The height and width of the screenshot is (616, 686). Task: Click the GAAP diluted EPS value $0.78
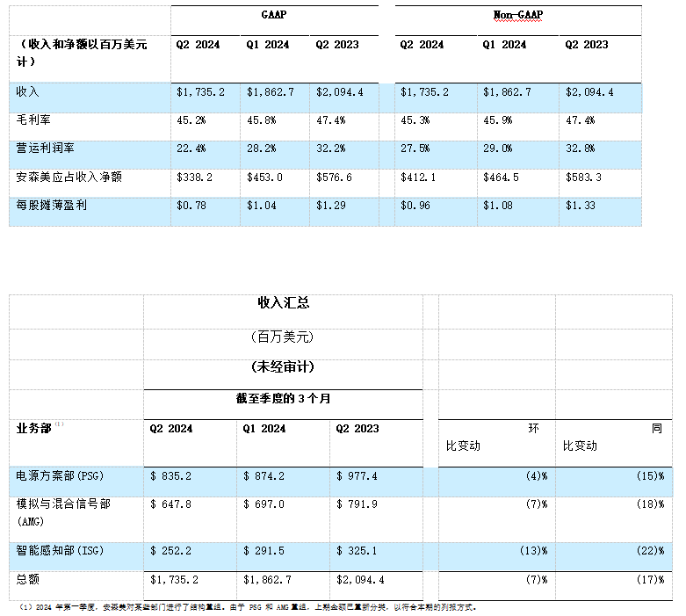point(192,205)
